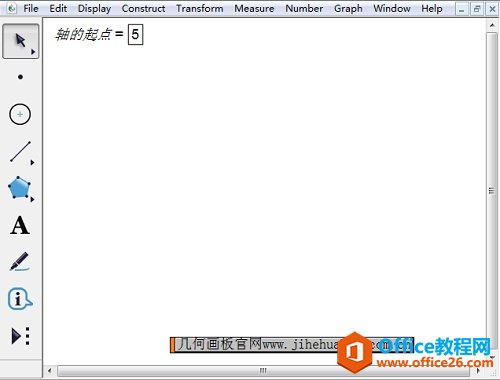Image resolution: width=500 pixels, height=380 pixels.
Task: Restore down the document window
Action: (x=477, y=9)
